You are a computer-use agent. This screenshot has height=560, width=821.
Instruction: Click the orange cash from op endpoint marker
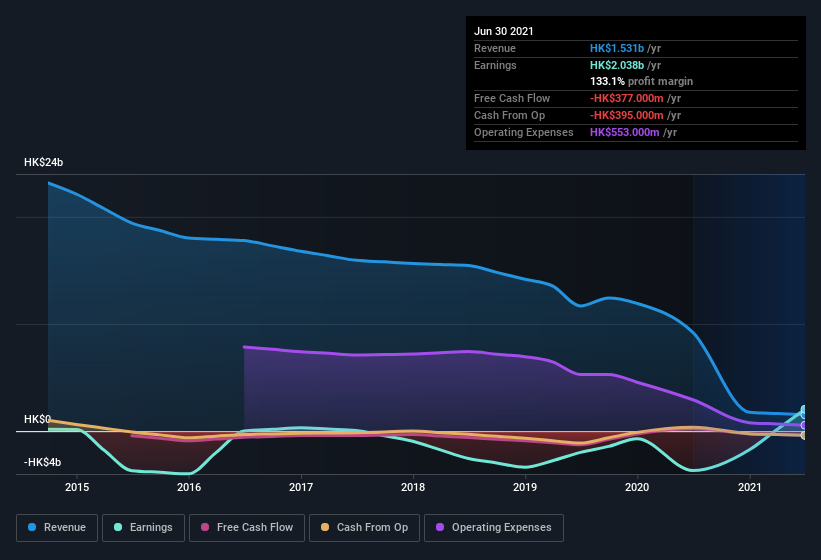tap(804, 435)
